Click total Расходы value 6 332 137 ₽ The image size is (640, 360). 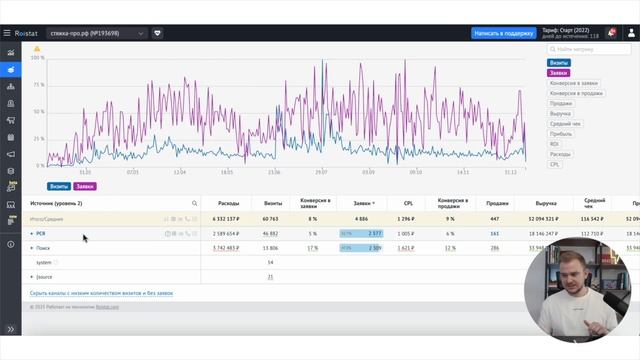coord(226,219)
